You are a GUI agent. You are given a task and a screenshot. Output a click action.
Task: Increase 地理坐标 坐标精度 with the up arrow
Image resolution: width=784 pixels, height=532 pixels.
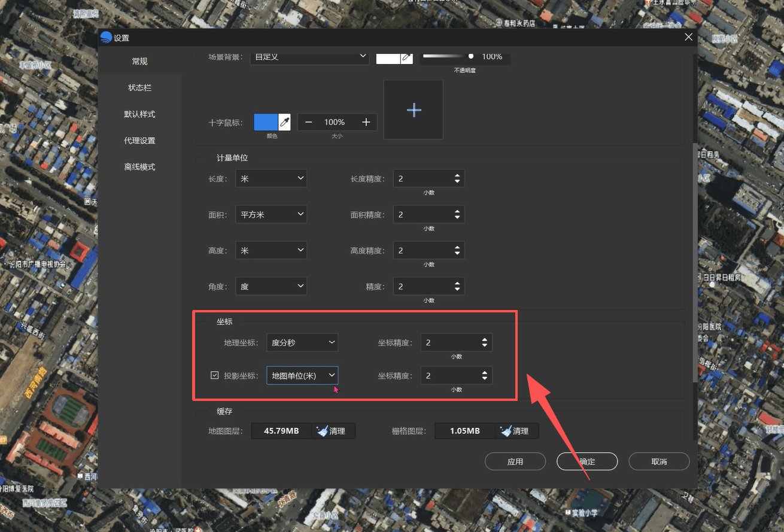tap(485, 339)
